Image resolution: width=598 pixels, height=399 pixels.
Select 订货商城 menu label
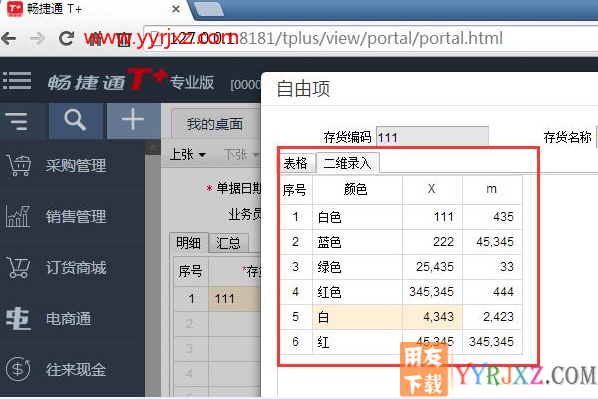click(x=76, y=267)
